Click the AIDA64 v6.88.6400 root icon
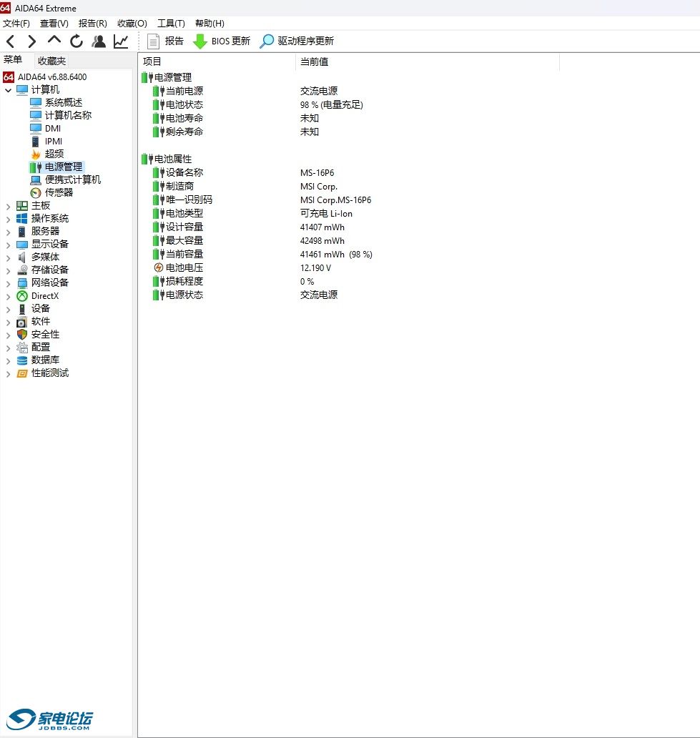The image size is (700, 738). [9, 77]
